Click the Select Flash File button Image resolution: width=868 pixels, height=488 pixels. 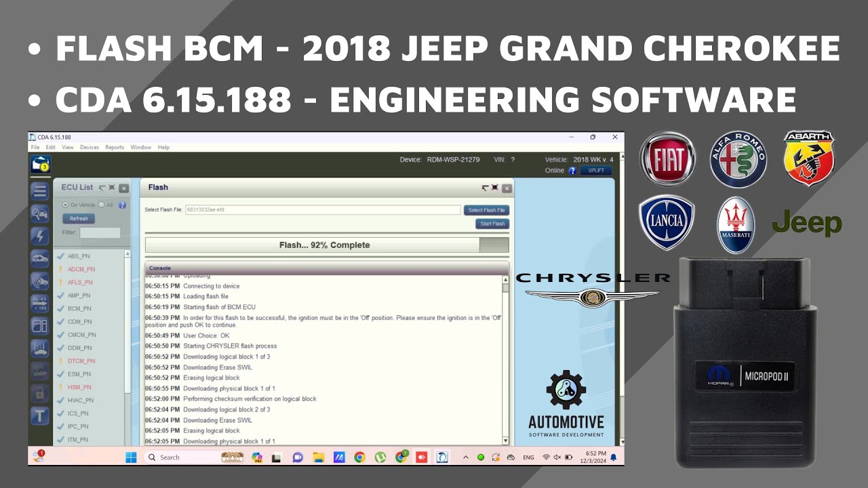486,210
